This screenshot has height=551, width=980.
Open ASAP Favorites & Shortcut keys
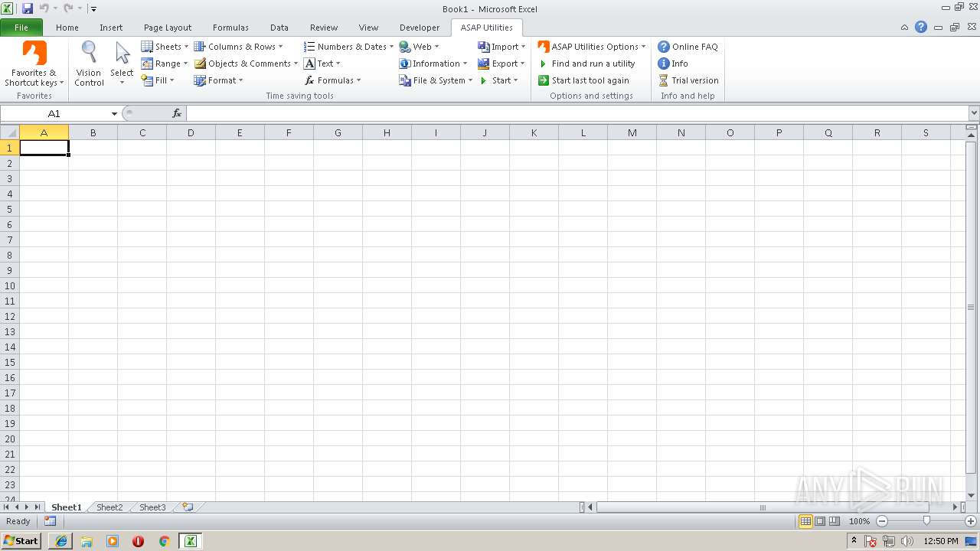pyautogui.click(x=34, y=64)
